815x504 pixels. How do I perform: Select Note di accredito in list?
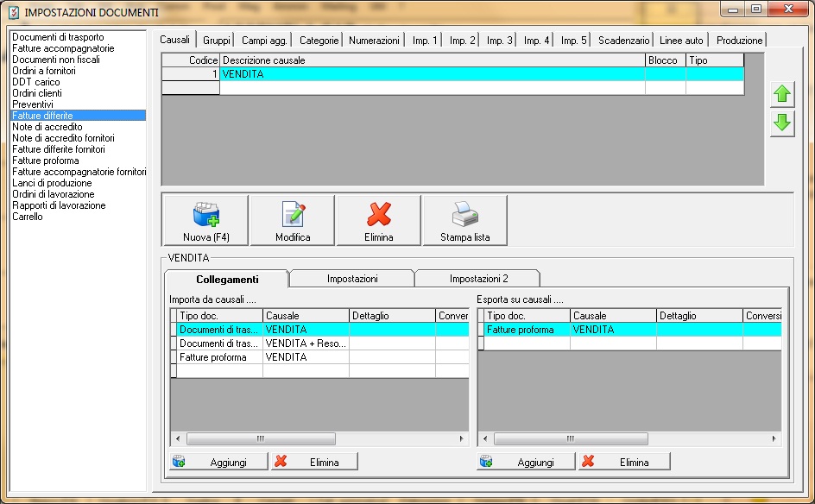pos(78,127)
